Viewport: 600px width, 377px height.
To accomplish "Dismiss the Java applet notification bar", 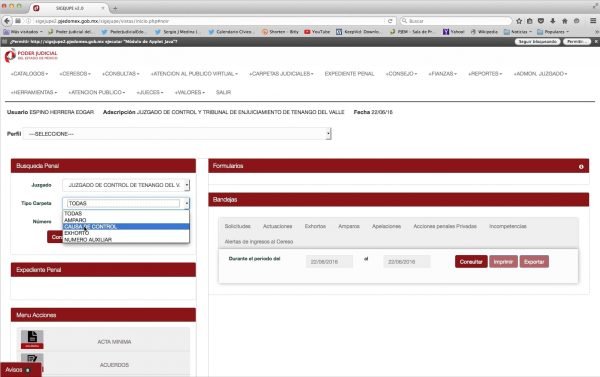I will (x=595, y=41).
